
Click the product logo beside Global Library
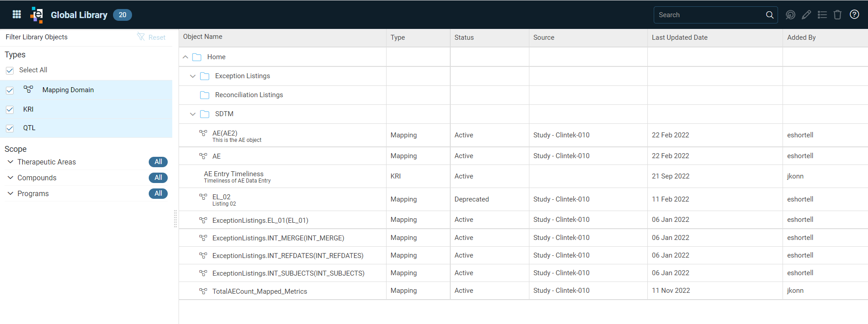tap(37, 15)
